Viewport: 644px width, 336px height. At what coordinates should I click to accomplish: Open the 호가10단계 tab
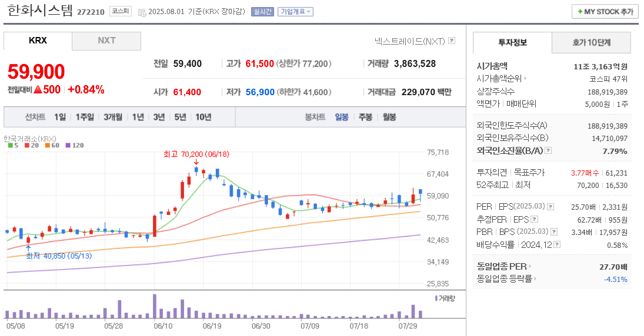tap(592, 42)
